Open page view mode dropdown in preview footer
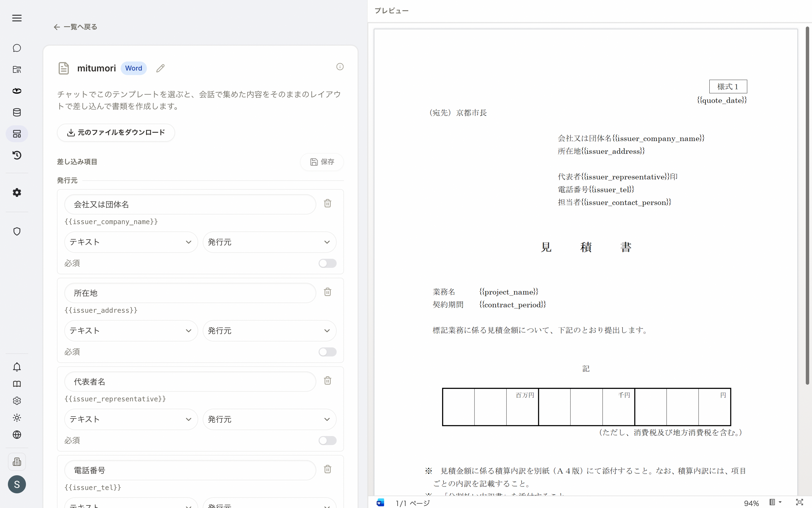Screen dimensions: 812x508 click(x=775, y=502)
